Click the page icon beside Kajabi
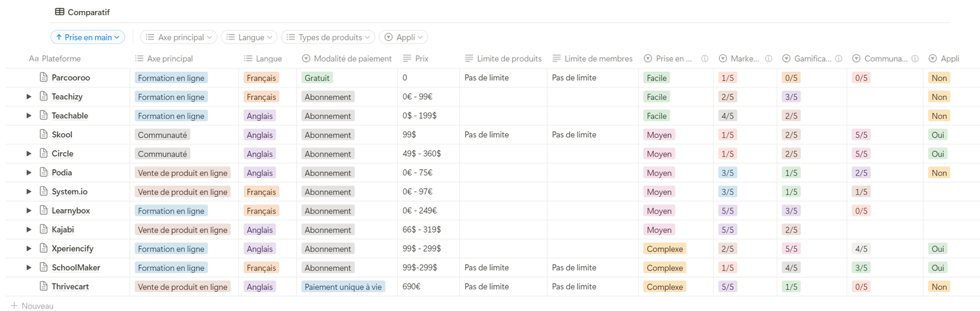 44,229
